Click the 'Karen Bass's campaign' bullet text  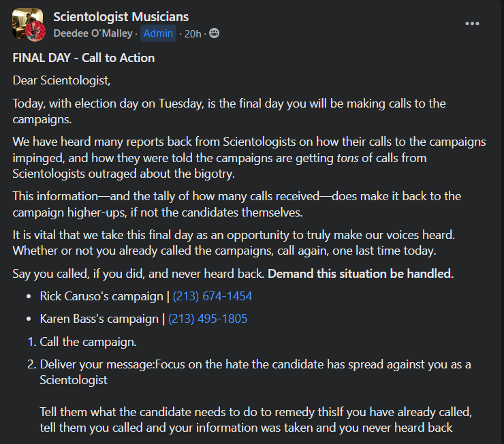coord(97,318)
